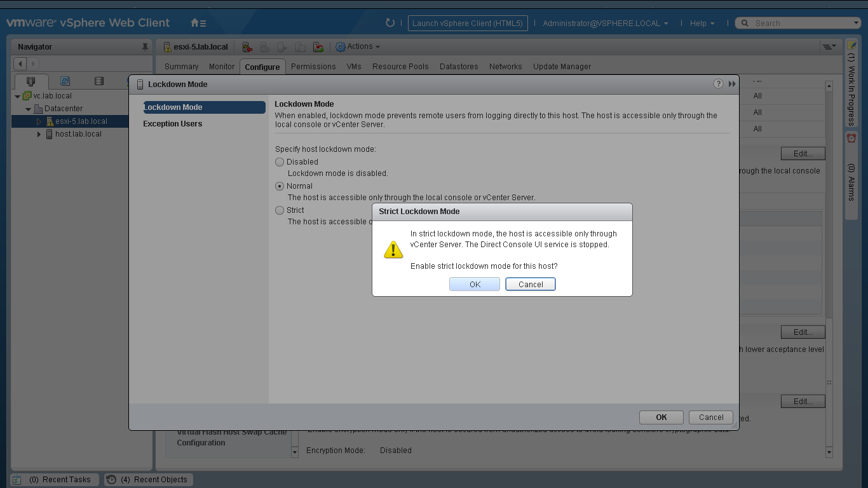Click the Search input field

tap(801, 24)
